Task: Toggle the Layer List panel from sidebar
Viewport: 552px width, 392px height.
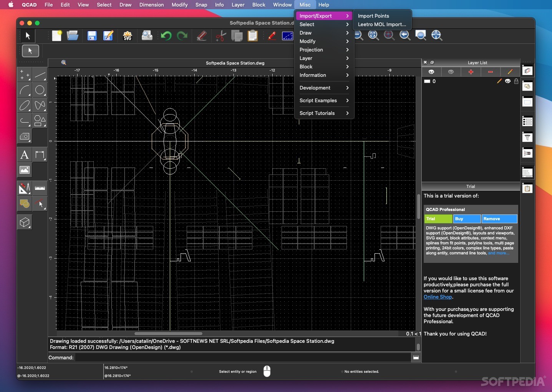Action: [527, 71]
